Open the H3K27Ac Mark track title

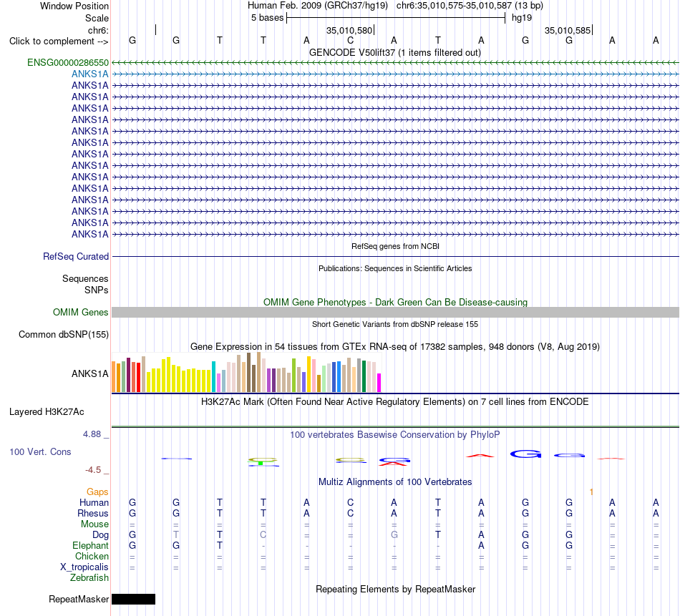click(x=395, y=402)
